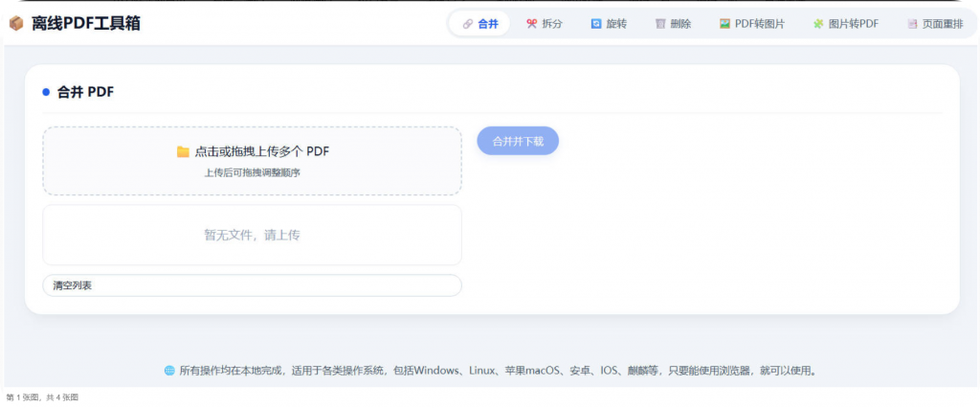Click the 第 1 张图，共 4 张图 caption
Viewport: 980px width, 408px height.
42,397
